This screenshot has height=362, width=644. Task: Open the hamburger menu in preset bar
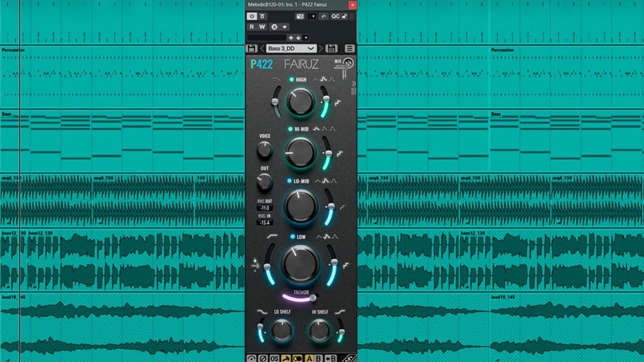350,48
